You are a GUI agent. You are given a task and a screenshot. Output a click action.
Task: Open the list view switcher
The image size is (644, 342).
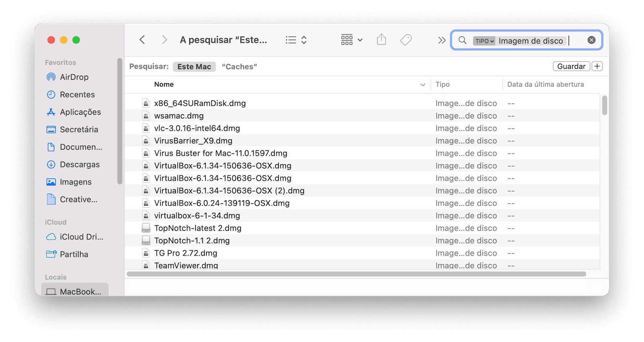pos(296,40)
